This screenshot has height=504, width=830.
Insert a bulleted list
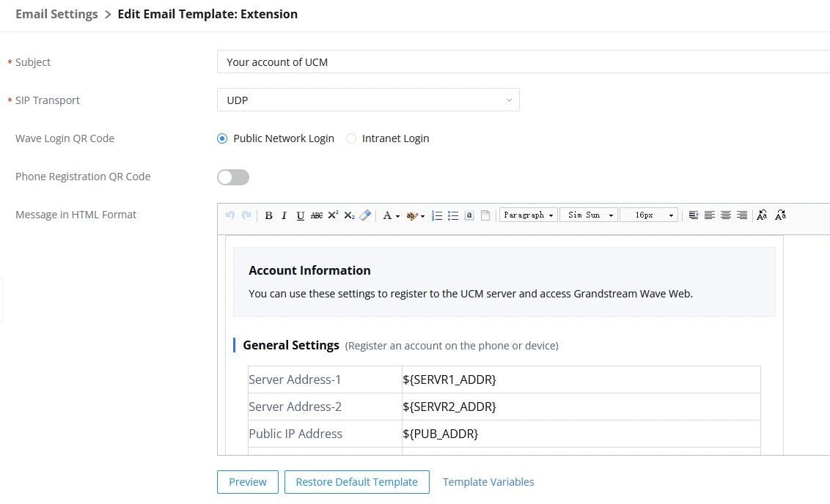pyautogui.click(x=453, y=215)
